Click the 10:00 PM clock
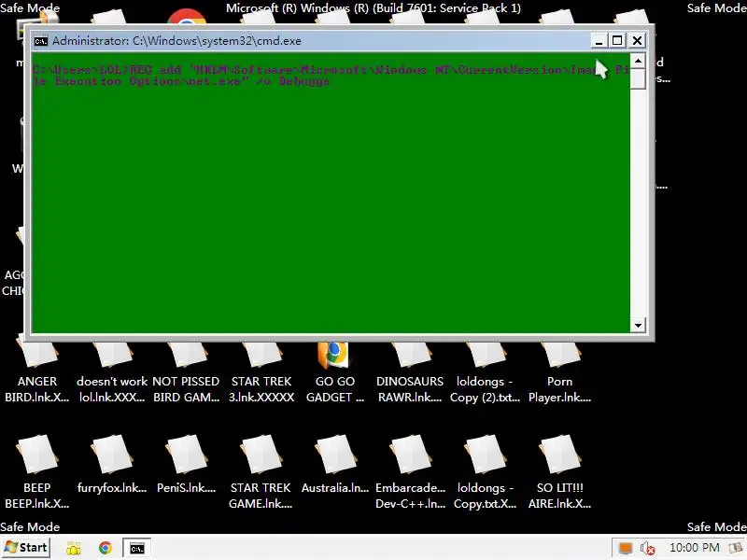The height and width of the screenshot is (560, 747). click(x=694, y=548)
